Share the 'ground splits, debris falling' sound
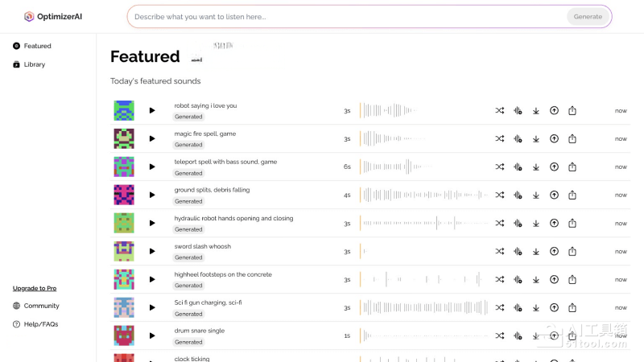This screenshot has height=362, width=644. pyautogui.click(x=572, y=195)
